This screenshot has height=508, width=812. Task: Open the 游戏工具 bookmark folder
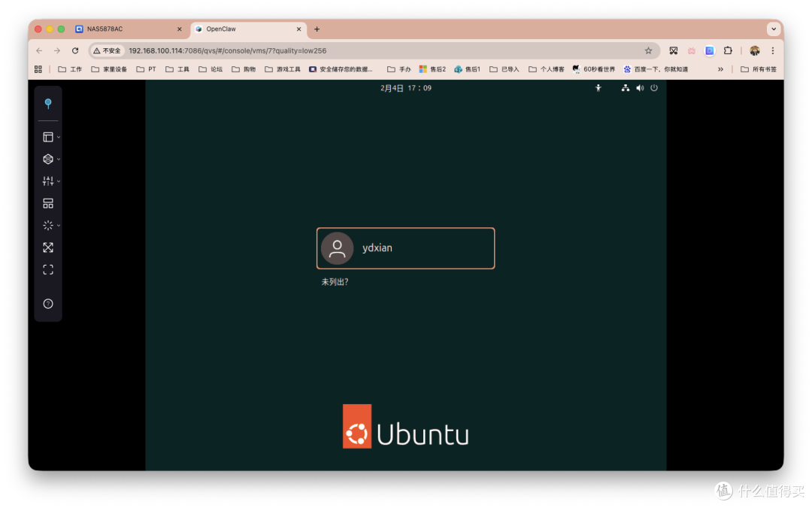pyautogui.click(x=282, y=69)
